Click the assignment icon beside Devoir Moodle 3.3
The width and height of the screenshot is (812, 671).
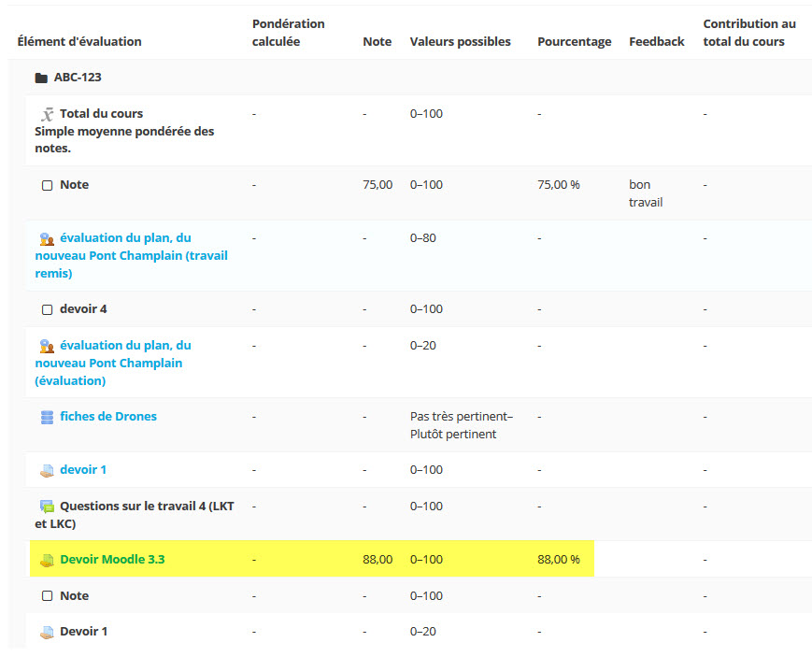pyautogui.click(x=47, y=561)
